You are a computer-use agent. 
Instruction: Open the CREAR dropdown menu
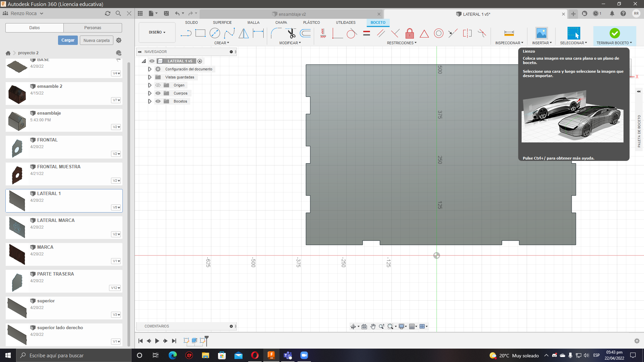point(222,43)
